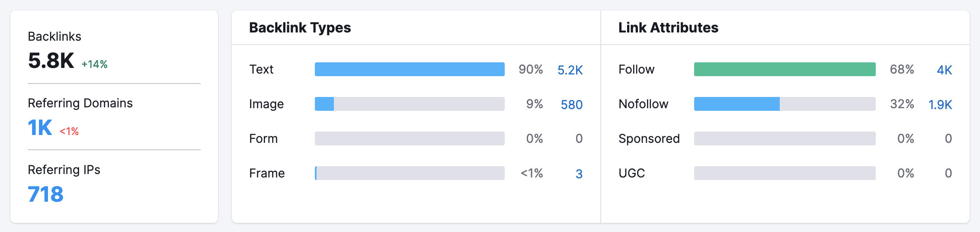The width and height of the screenshot is (980, 232).
Task: Open the 1.9K Nofollow links count
Action: [940, 104]
